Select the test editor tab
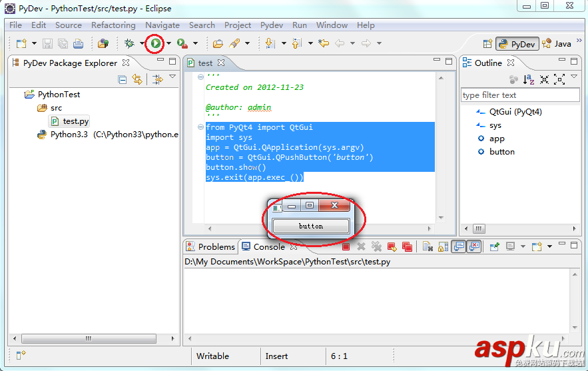The image size is (588, 371). pyautogui.click(x=205, y=63)
